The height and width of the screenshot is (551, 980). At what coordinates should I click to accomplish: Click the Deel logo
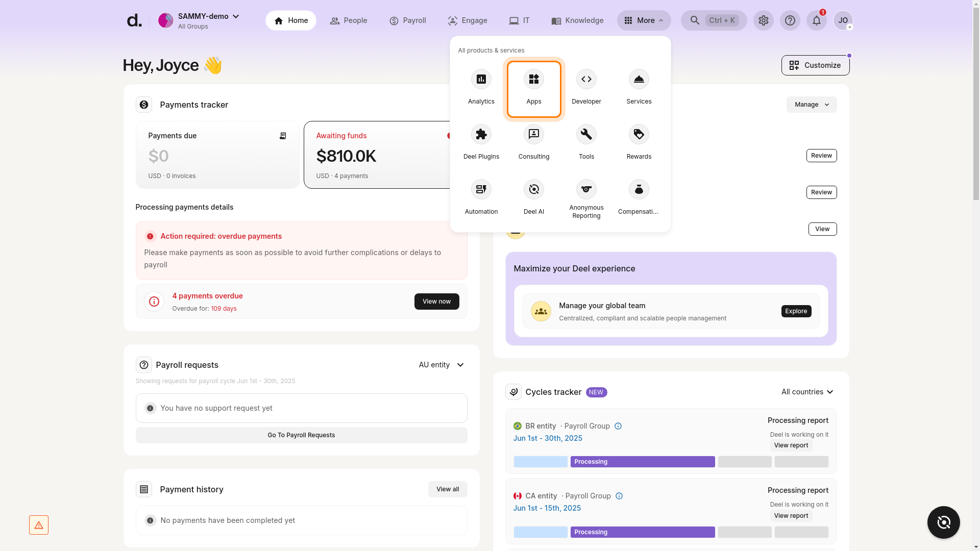pos(134,20)
